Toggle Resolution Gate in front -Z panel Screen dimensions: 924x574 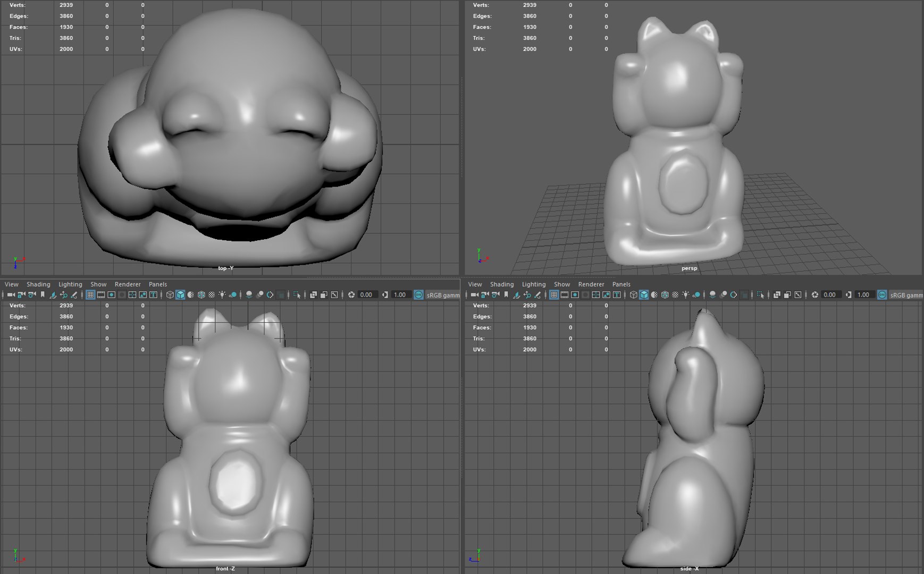[111, 295]
